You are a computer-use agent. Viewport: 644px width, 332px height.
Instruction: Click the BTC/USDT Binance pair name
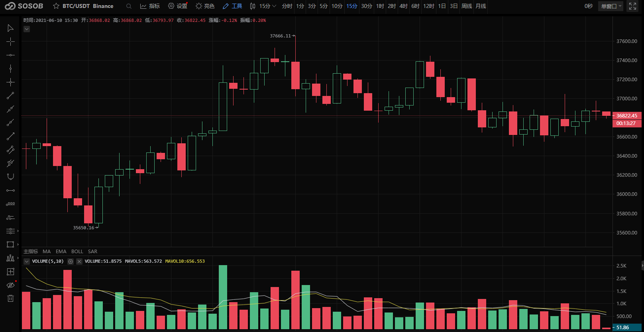click(88, 6)
